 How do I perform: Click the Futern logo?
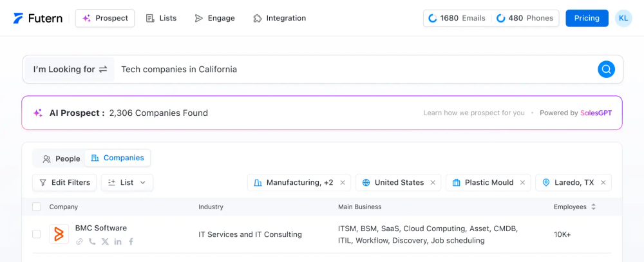tap(38, 18)
